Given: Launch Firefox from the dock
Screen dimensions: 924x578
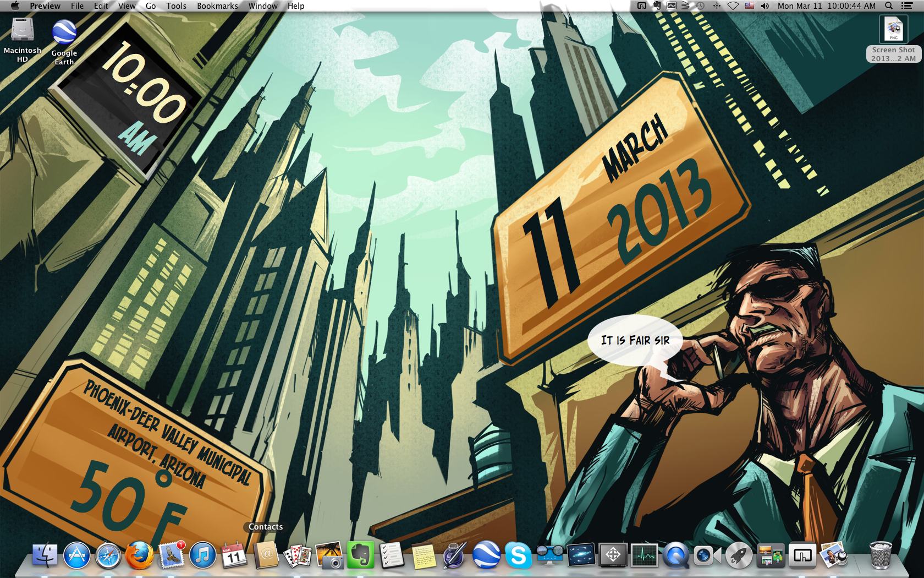Looking at the screenshot, I should 140,555.
